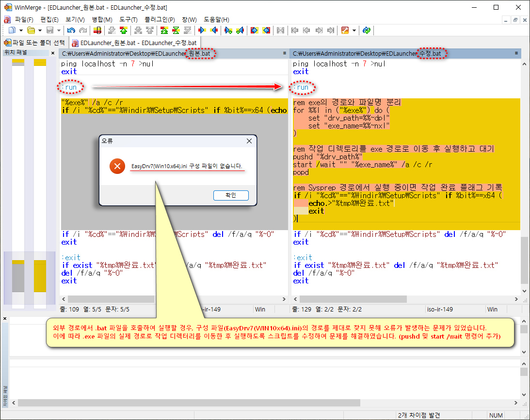Undo the last edit
Screen dimensions: 530x420
[x=71, y=31]
